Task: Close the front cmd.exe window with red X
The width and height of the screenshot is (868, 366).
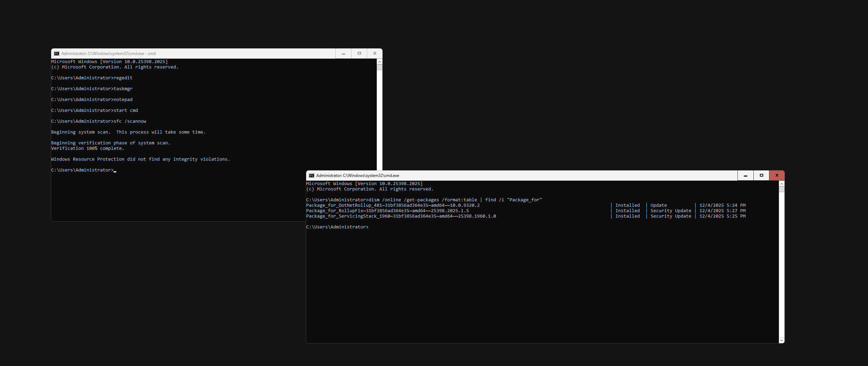Action: point(777,176)
